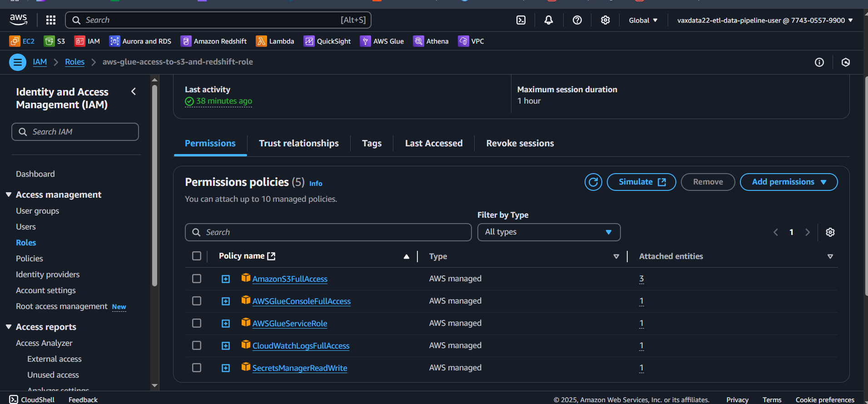Open IAM shortcut in favorites bar

pos(87,41)
